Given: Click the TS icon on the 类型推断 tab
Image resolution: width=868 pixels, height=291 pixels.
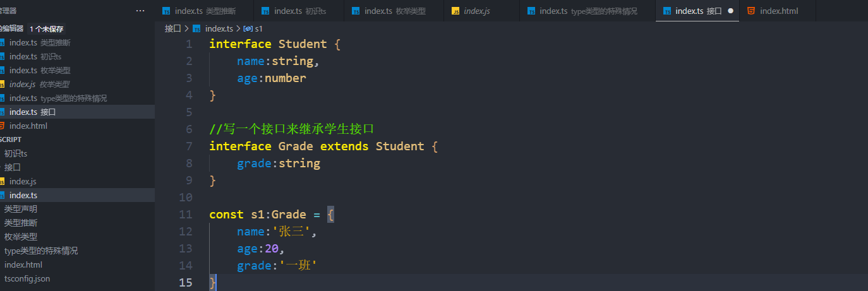Looking at the screenshot, I should point(166,11).
